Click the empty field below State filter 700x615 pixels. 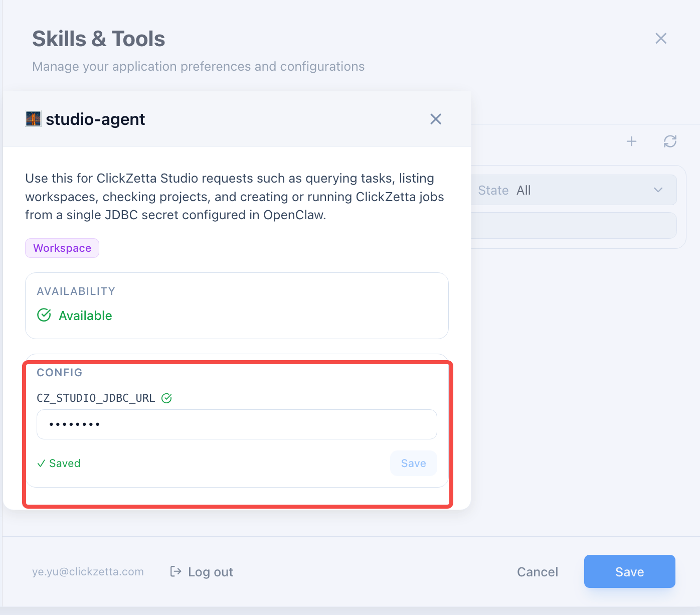(574, 225)
